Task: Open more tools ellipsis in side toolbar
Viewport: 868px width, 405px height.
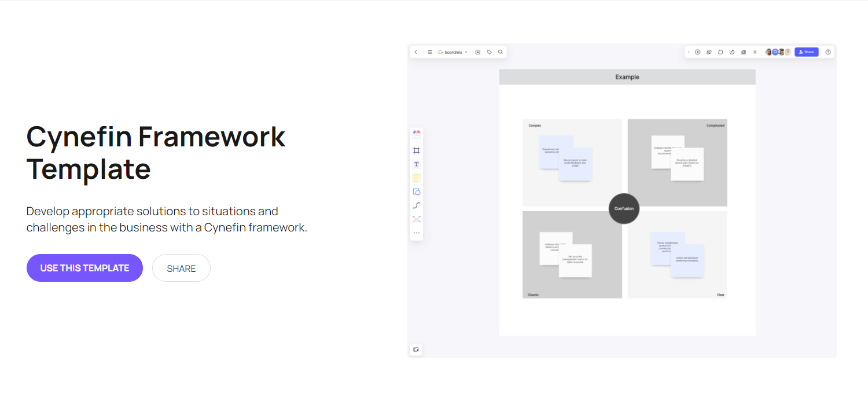Action: (417, 233)
